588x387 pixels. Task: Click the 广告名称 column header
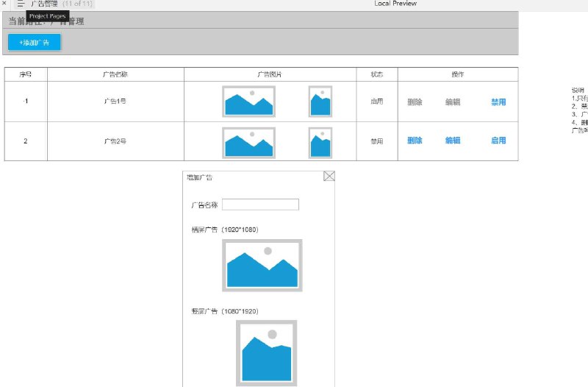point(115,74)
